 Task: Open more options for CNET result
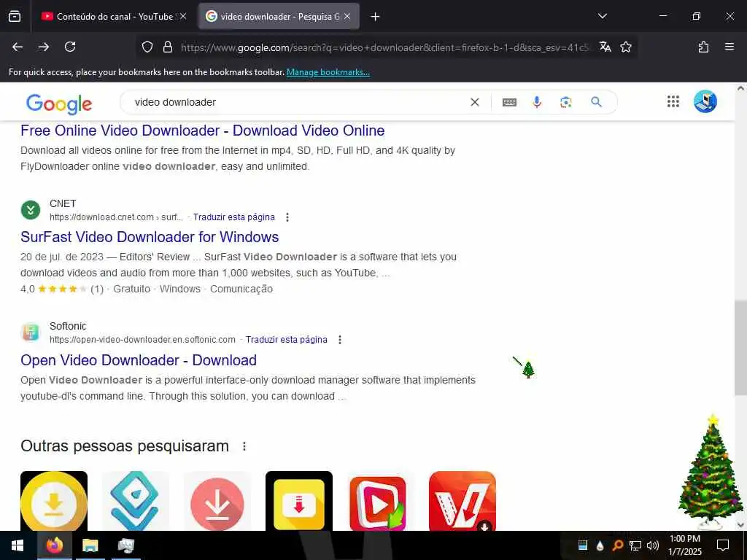[287, 217]
